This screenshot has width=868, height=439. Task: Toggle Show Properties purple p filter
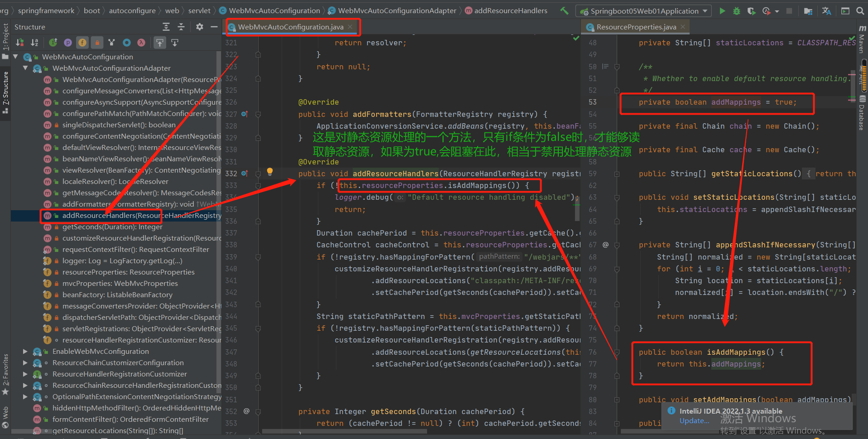tap(68, 43)
